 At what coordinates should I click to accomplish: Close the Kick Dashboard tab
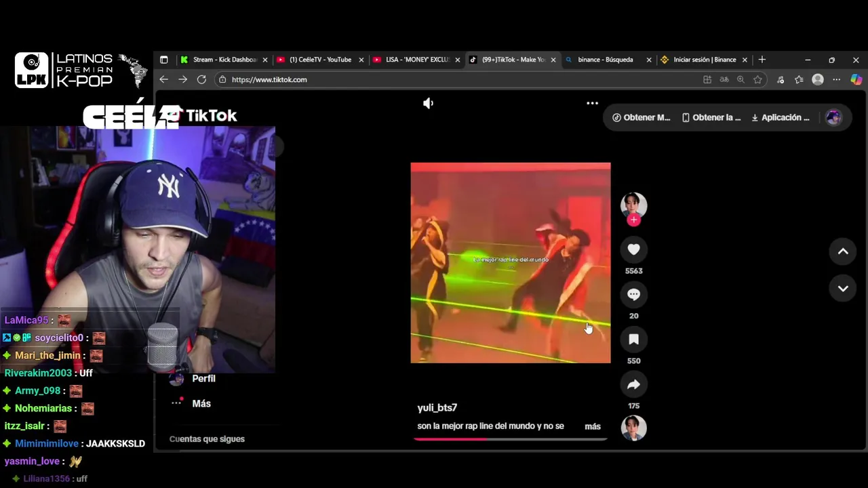coord(265,60)
